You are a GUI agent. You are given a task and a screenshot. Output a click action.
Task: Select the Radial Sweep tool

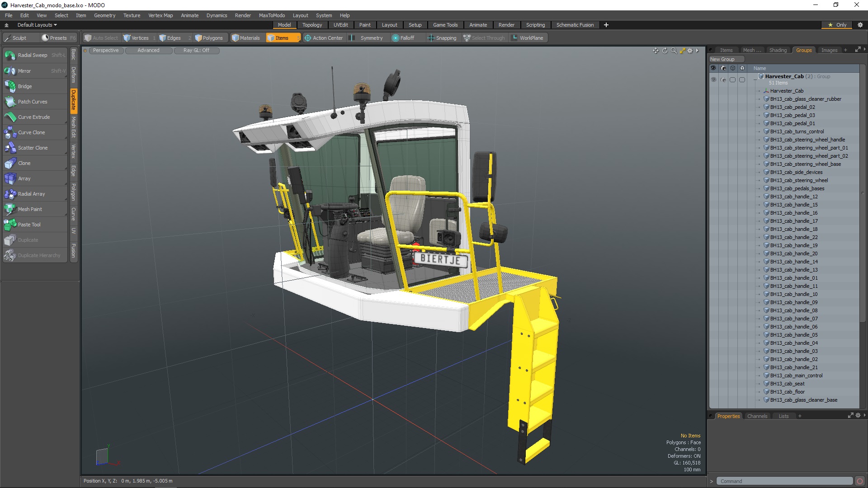[x=33, y=55]
